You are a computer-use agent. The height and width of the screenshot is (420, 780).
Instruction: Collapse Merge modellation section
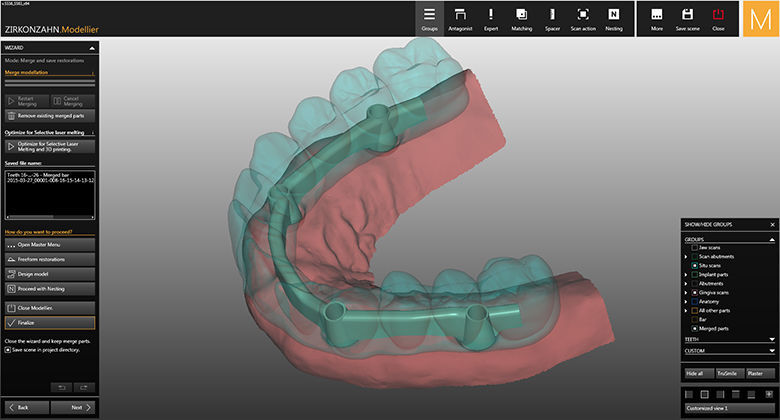click(93, 73)
